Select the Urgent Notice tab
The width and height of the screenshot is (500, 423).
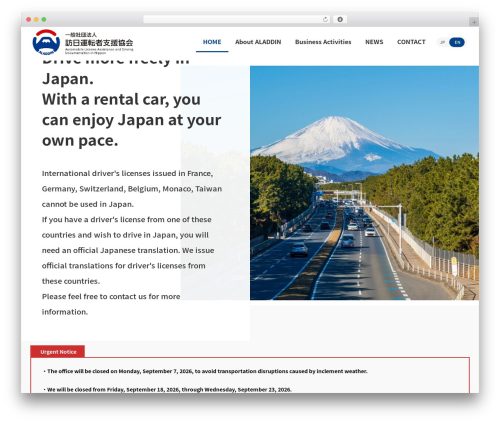pyautogui.click(x=58, y=352)
